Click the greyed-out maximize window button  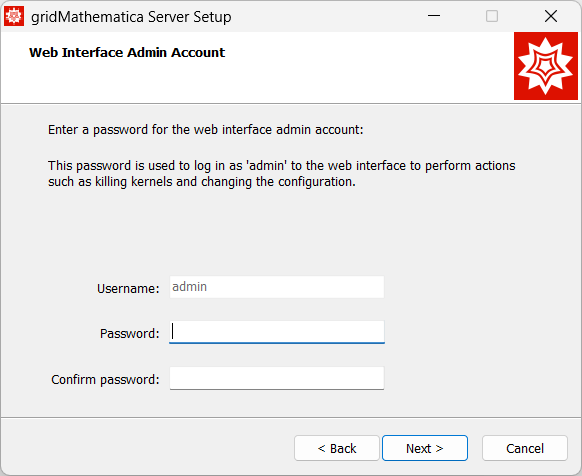coord(492,16)
